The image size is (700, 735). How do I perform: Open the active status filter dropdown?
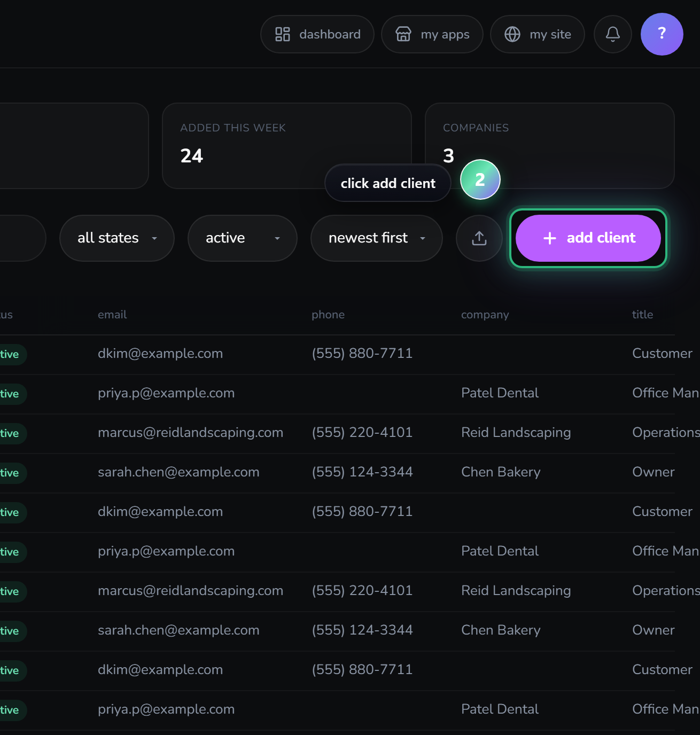(x=243, y=238)
